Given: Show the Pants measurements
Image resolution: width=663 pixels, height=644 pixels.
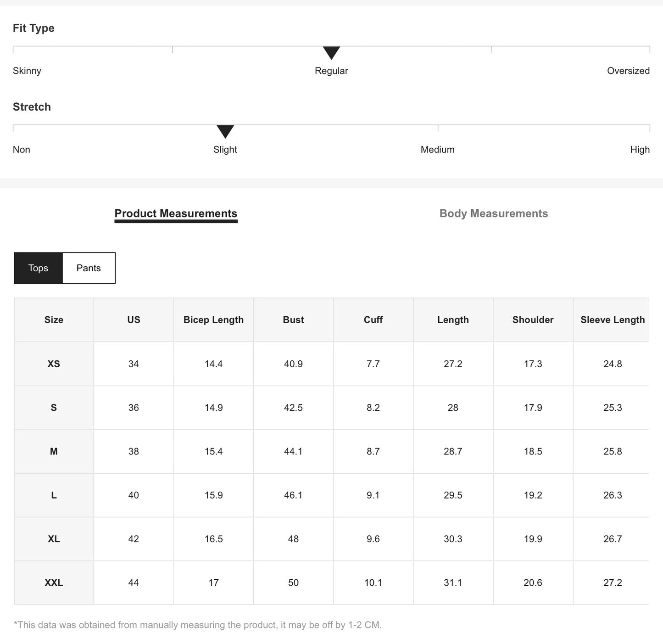Looking at the screenshot, I should point(89,268).
